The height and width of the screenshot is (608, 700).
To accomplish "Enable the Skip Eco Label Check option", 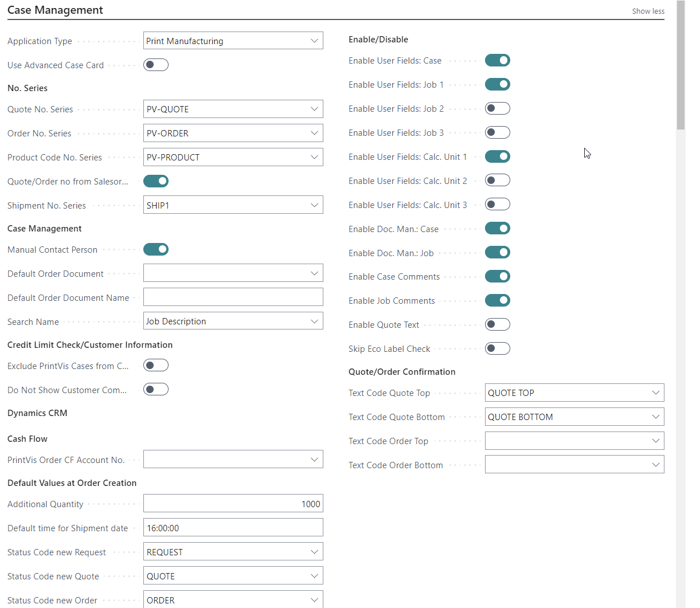I will 497,348.
